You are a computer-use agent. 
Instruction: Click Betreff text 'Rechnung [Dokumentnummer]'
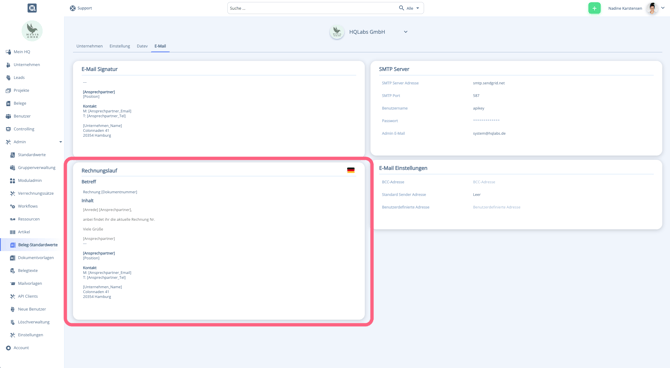110,192
